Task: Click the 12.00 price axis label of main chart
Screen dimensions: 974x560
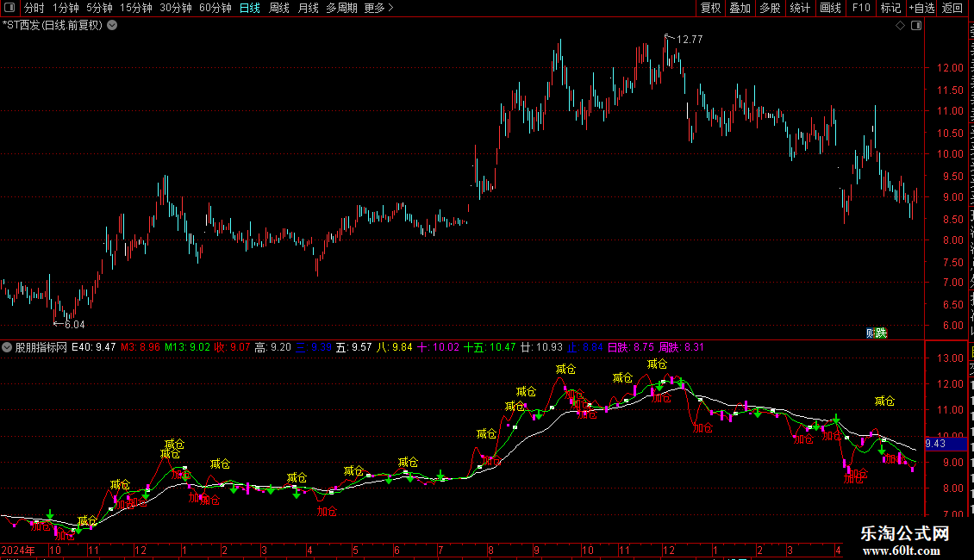Action: coord(951,68)
